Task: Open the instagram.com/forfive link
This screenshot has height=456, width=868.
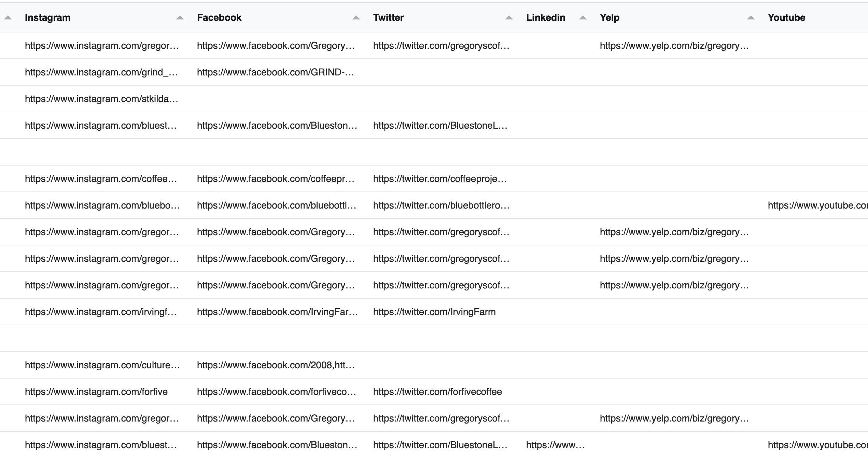Action: (96, 391)
